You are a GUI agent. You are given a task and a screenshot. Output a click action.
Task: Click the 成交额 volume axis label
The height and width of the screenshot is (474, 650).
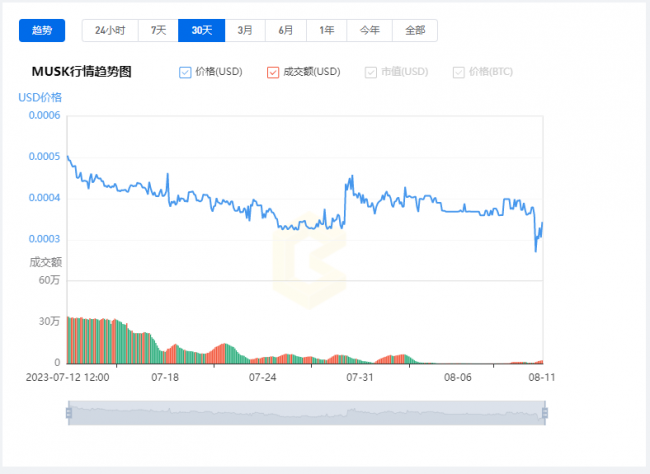[46, 262]
